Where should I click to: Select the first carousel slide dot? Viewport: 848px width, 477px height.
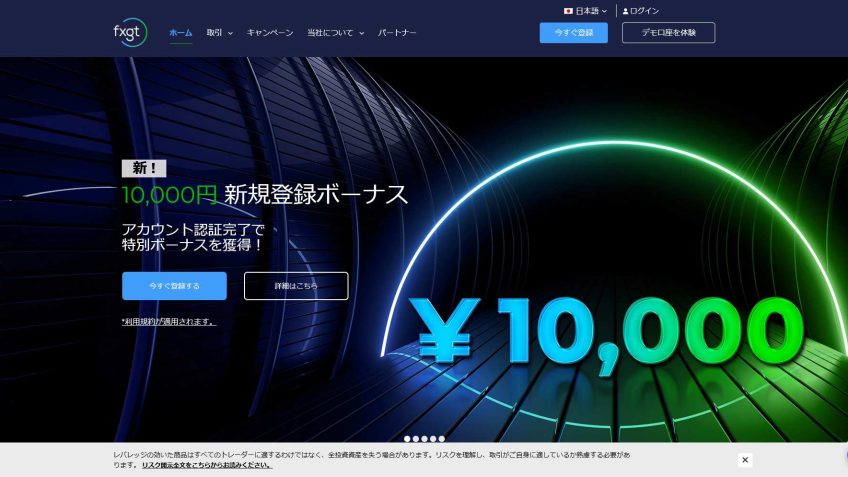point(407,439)
